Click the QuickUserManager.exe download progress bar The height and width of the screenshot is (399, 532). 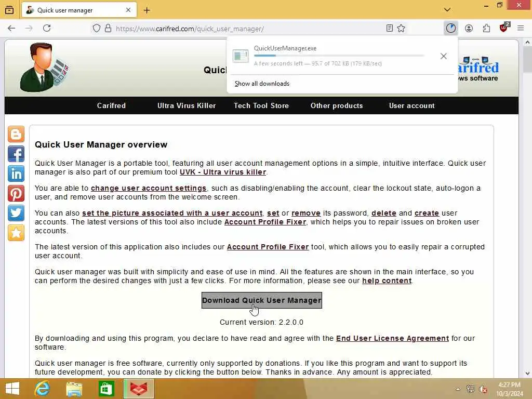tap(339, 56)
